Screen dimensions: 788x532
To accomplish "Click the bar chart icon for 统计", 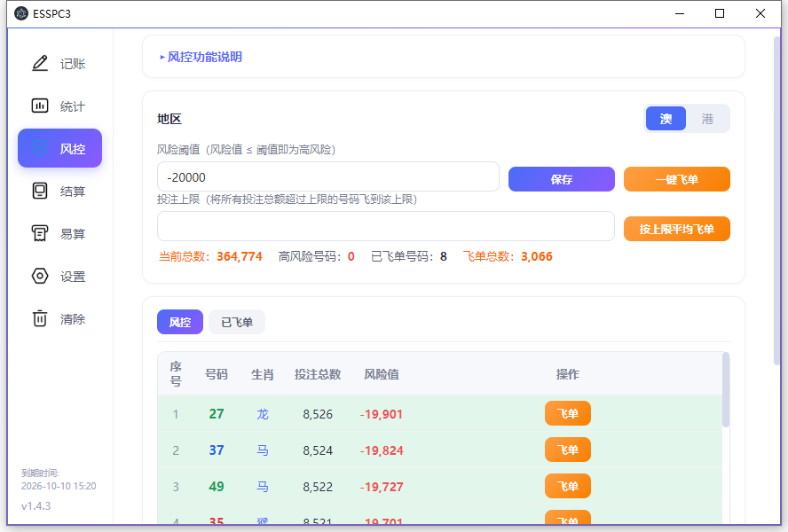I will [x=40, y=106].
